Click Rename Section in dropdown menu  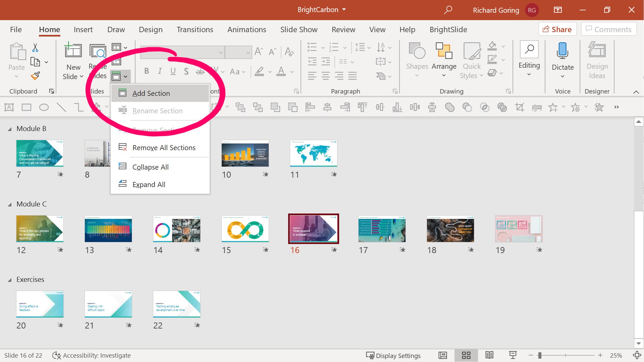pyautogui.click(x=157, y=111)
